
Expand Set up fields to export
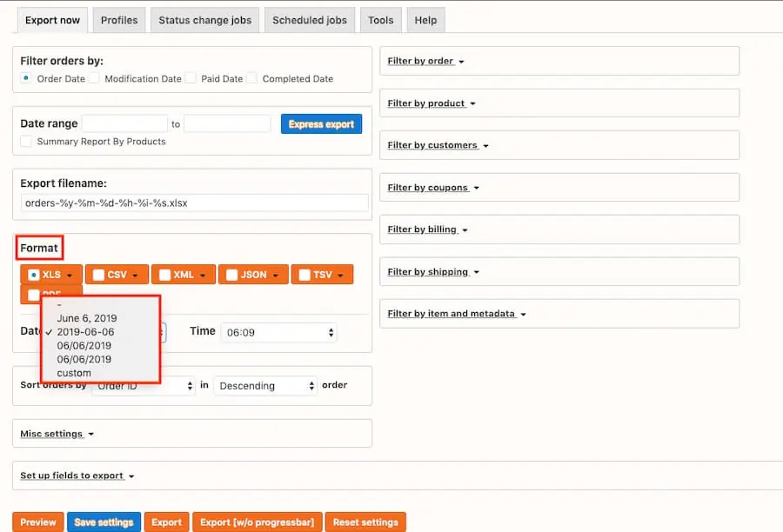[77, 475]
